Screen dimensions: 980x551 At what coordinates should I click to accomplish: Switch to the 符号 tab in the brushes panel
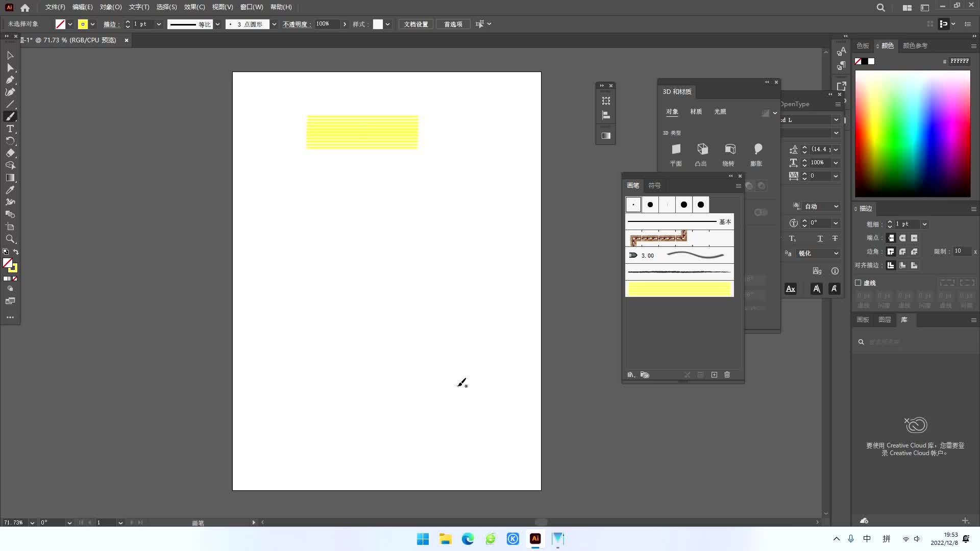click(655, 185)
